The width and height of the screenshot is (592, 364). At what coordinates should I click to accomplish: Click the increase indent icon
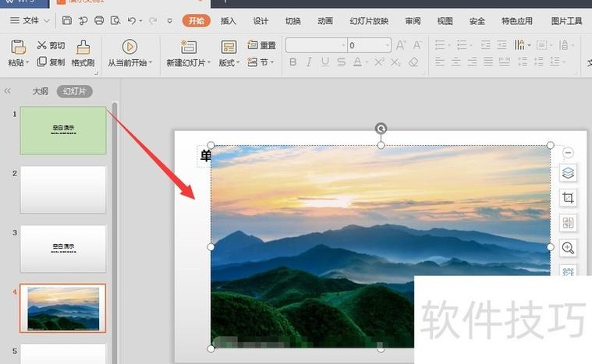tap(502, 45)
